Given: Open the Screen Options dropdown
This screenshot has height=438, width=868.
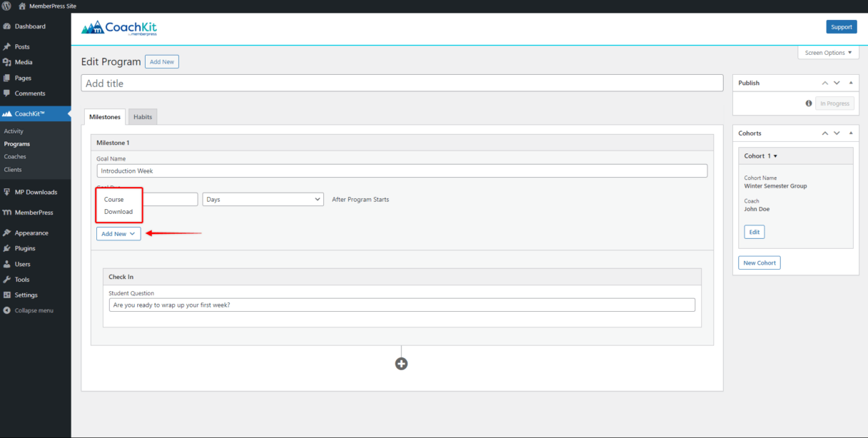Looking at the screenshot, I should pos(828,53).
